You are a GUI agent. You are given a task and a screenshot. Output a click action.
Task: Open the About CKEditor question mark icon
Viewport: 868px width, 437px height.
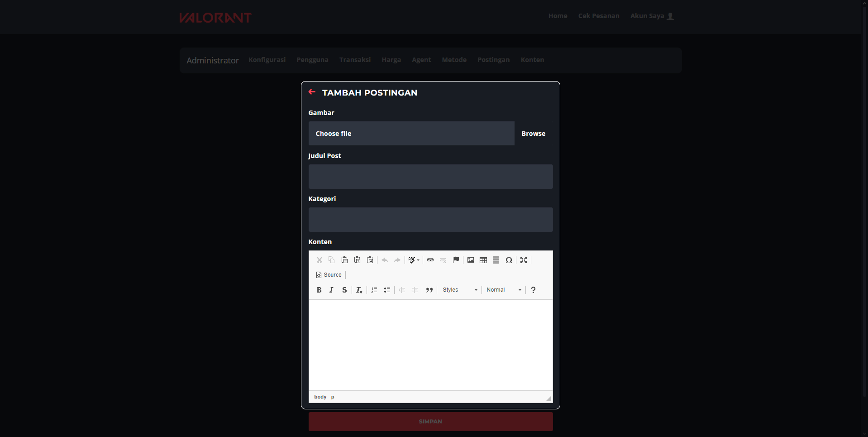(533, 290)
